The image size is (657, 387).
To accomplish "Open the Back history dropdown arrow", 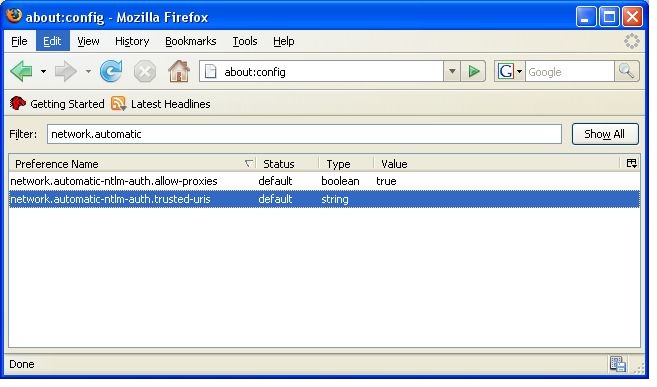I will click(x=43, y=71).
